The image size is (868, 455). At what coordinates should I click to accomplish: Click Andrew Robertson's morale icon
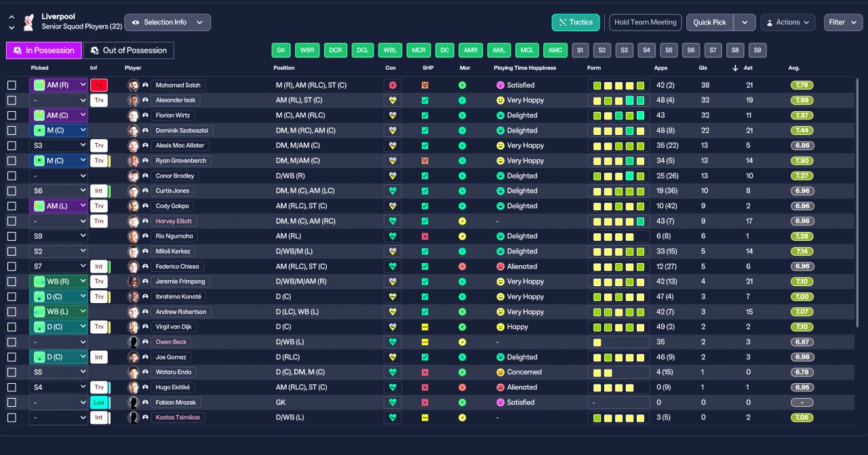(462, 312)
